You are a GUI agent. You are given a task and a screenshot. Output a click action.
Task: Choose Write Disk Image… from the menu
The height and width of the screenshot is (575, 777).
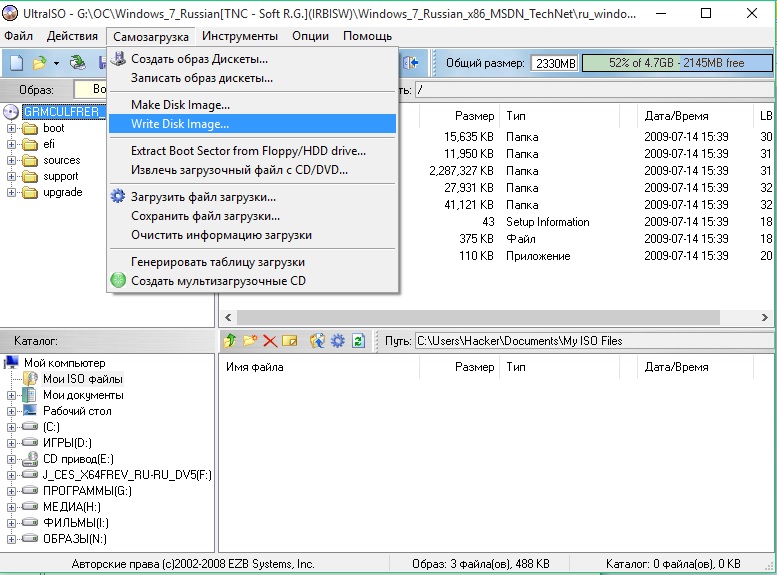pyautogui.click(x=252, y=124)
